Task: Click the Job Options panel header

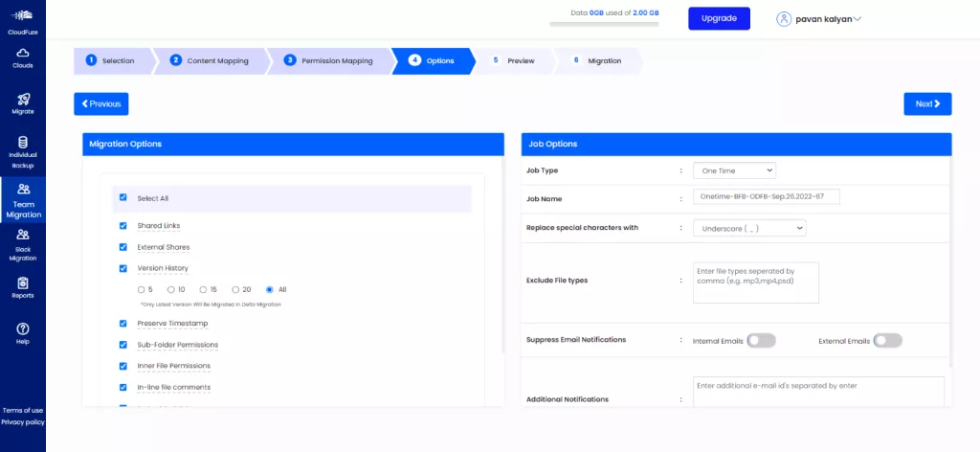Action: tap(736, 145)
